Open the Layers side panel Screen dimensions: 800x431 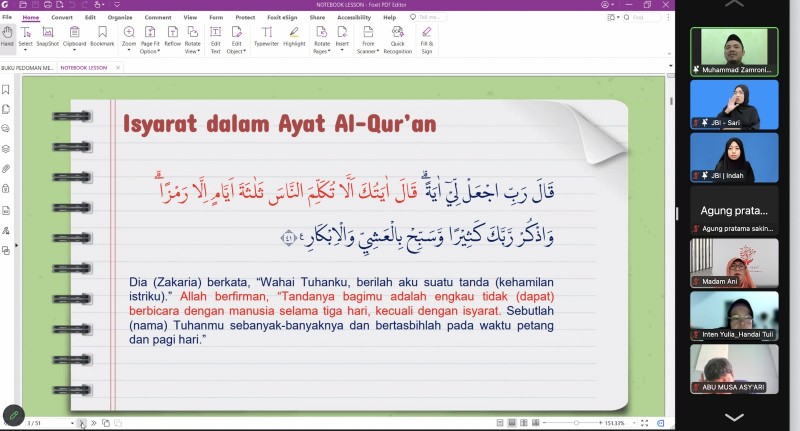pos(6,148)
